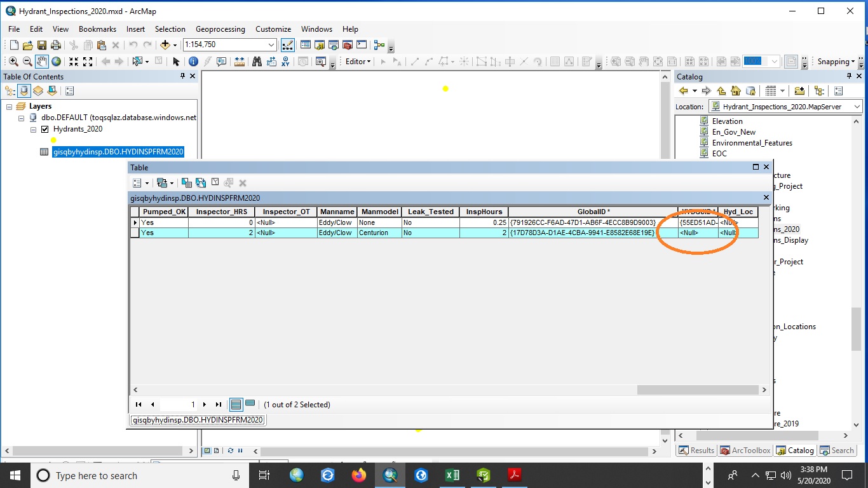The width and height of the screenshot is (868, 488).
Task: Switch to the ArcToolbox tab
Action: point(745,451)
